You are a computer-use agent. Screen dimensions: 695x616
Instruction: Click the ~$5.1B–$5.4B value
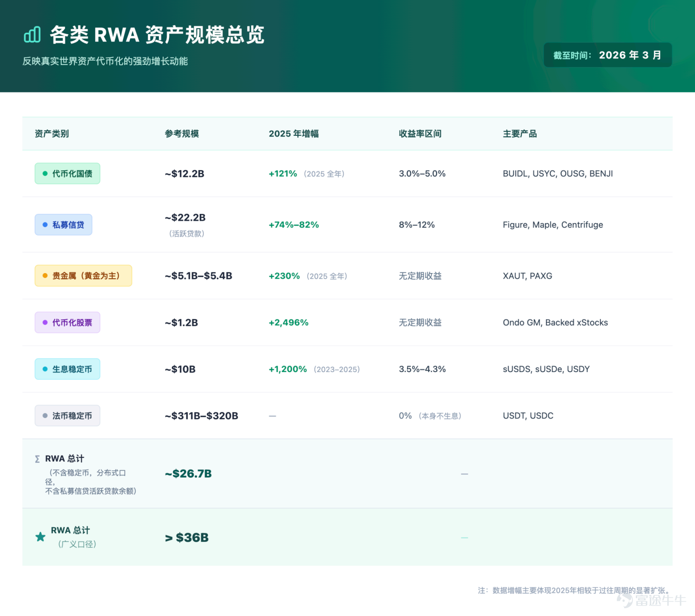(199, 276)
